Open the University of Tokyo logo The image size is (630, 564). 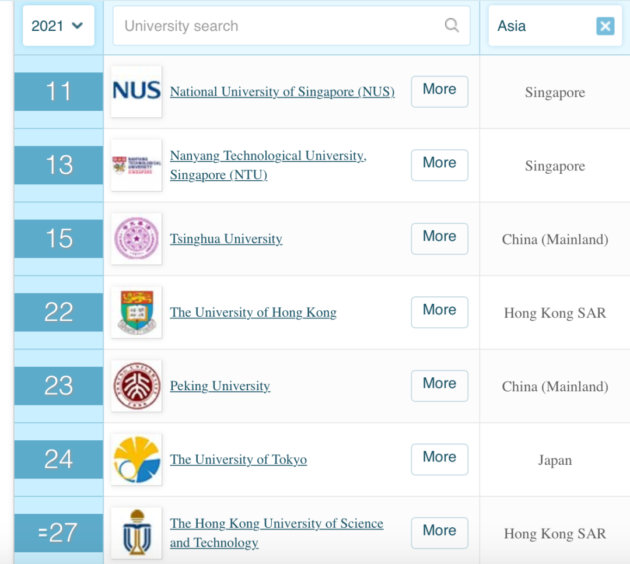(x=137, y=459)
